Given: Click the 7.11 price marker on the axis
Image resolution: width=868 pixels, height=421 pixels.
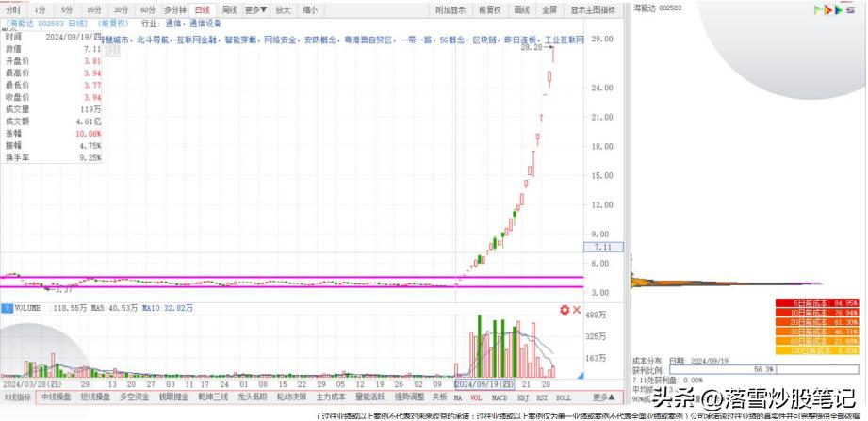Looking at the screenshot, I should 604,248.
